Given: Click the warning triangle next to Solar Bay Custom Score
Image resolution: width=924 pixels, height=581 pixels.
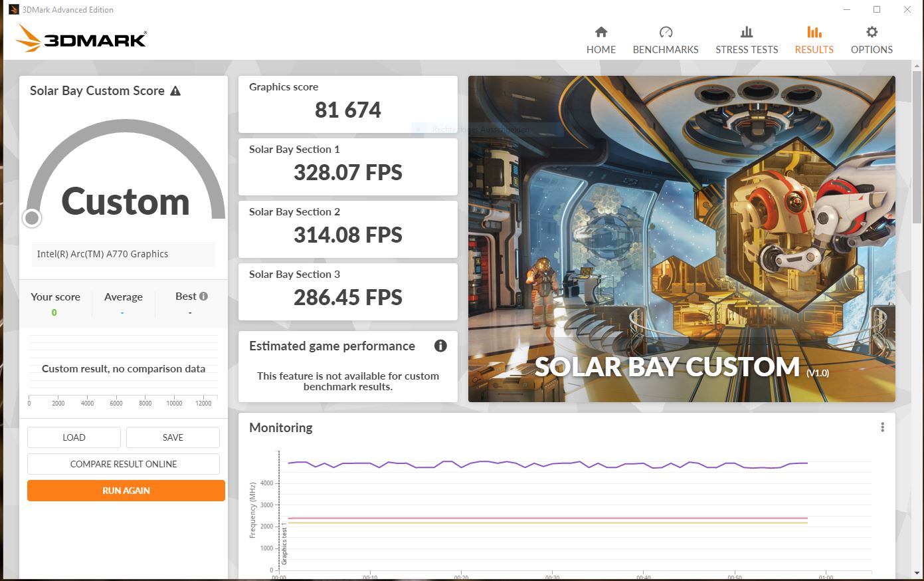Looking at the screenshot, I should tap(175, 91).
